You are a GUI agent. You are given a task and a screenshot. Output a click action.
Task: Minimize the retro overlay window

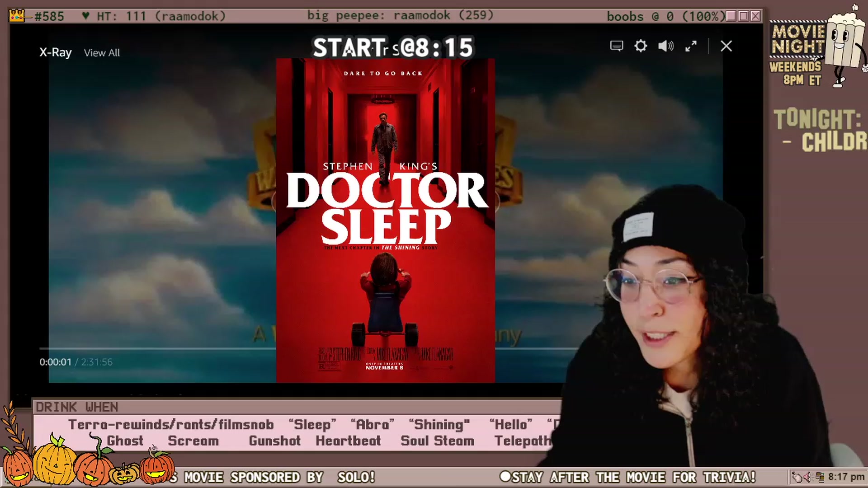pos(731,16)
